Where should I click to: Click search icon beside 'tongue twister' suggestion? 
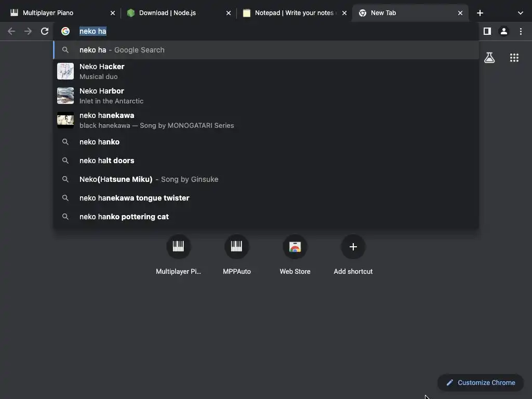click(65, 198)
